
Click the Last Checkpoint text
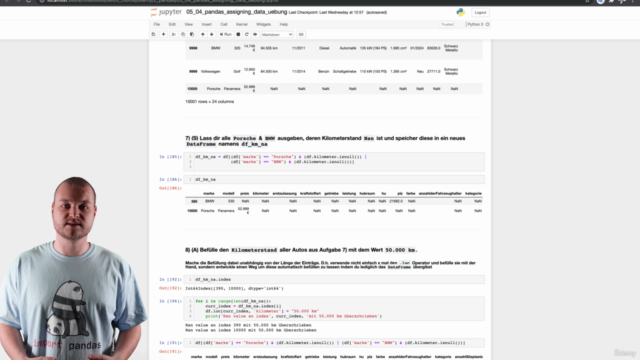click(x=326, y=13)
